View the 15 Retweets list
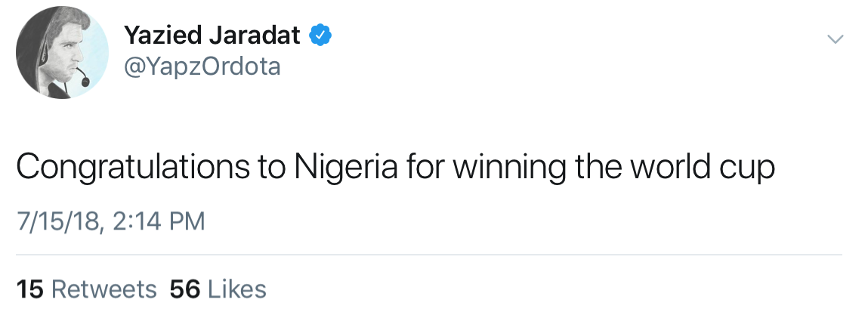Screen dimensions: 868x321 [x=87, y=289]
